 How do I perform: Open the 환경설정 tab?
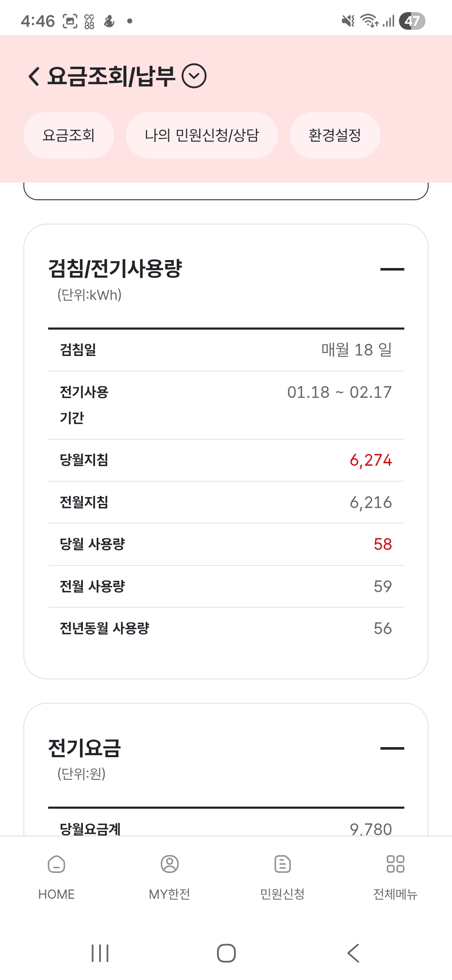(335, 135)
